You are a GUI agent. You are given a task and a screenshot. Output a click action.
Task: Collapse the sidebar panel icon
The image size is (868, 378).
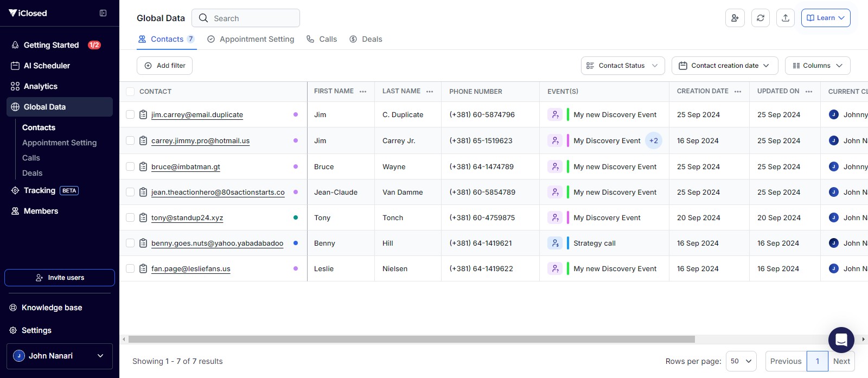click(x=103, y=13)
